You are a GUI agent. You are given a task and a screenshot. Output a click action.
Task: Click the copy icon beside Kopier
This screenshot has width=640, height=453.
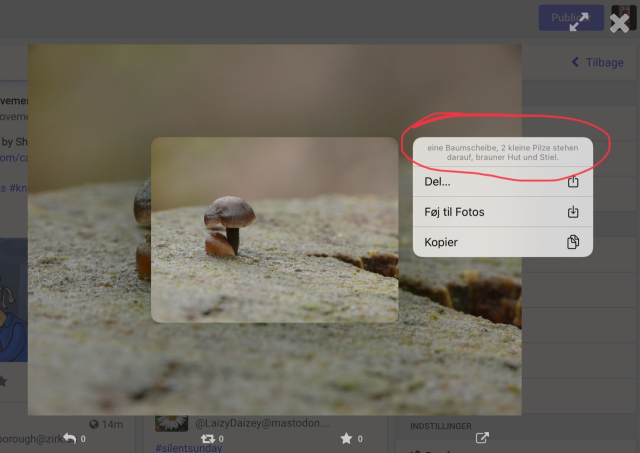point(573,242)
